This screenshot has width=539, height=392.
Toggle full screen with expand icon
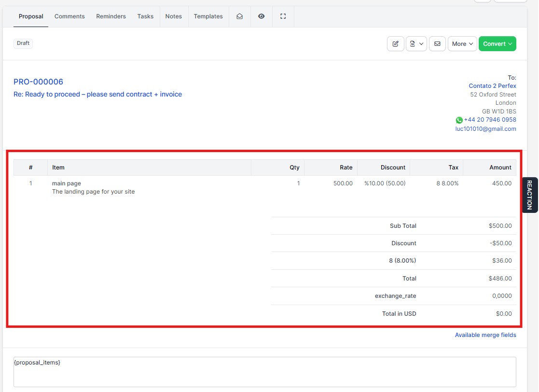283,16
